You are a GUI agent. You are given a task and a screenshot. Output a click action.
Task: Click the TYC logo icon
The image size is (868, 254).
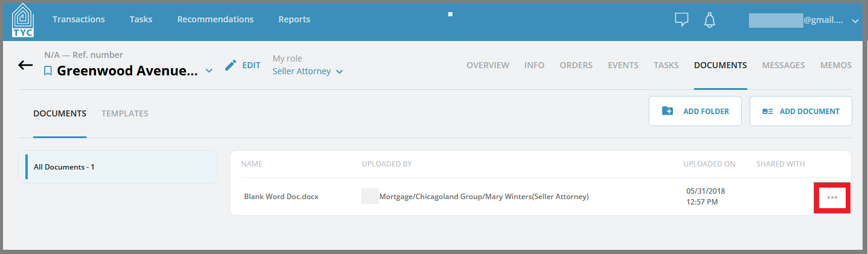23,20
